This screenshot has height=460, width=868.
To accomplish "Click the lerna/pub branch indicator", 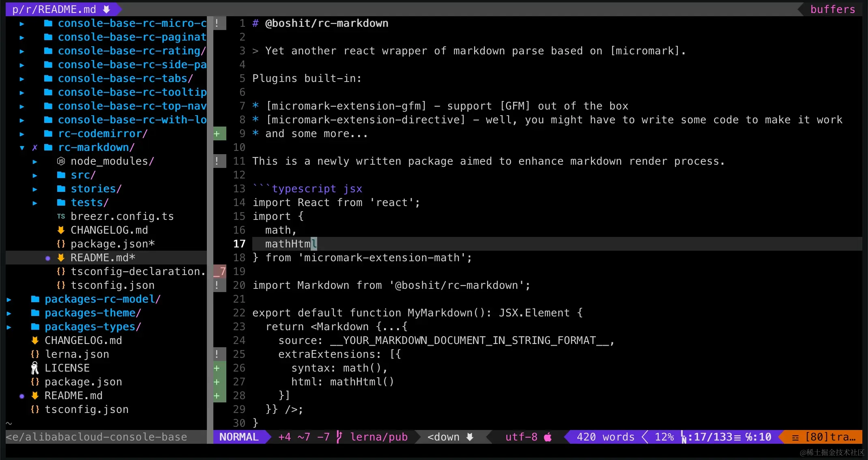I will [x=378, y=437].
